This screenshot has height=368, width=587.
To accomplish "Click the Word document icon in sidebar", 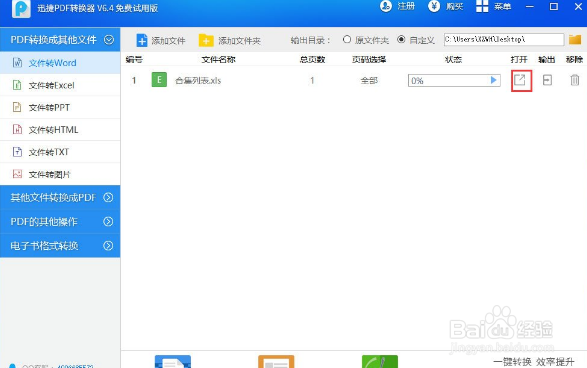I will [17, 63].
